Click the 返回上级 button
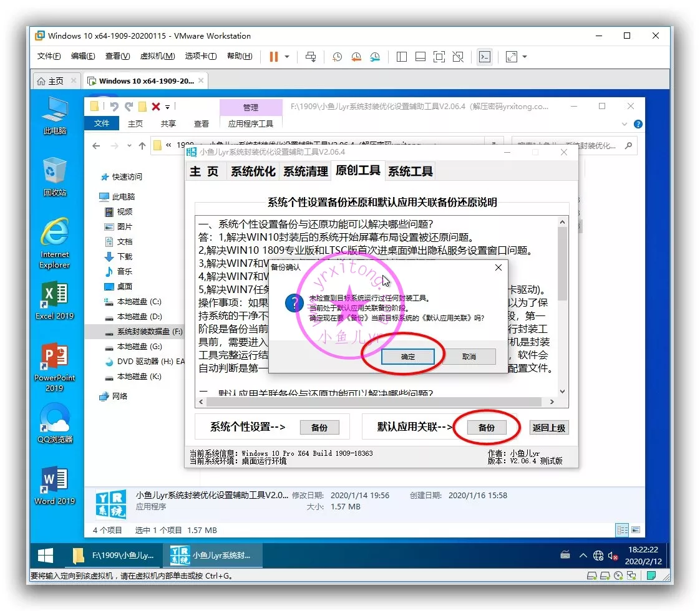 549,428
